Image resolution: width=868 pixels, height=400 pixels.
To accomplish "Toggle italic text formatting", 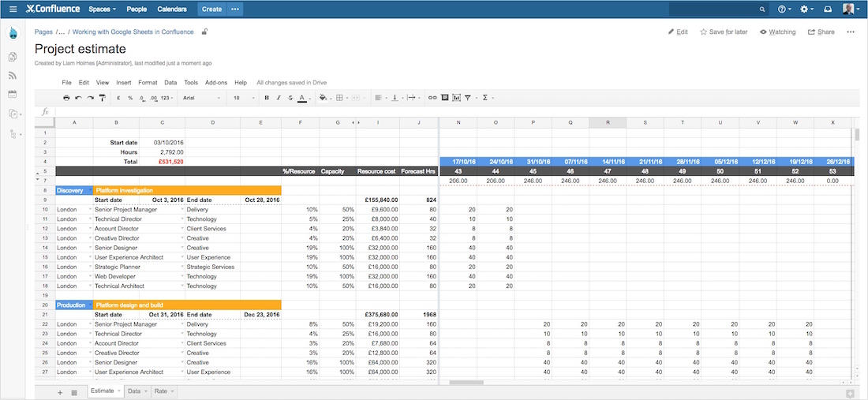I will (x=279, y=98).
